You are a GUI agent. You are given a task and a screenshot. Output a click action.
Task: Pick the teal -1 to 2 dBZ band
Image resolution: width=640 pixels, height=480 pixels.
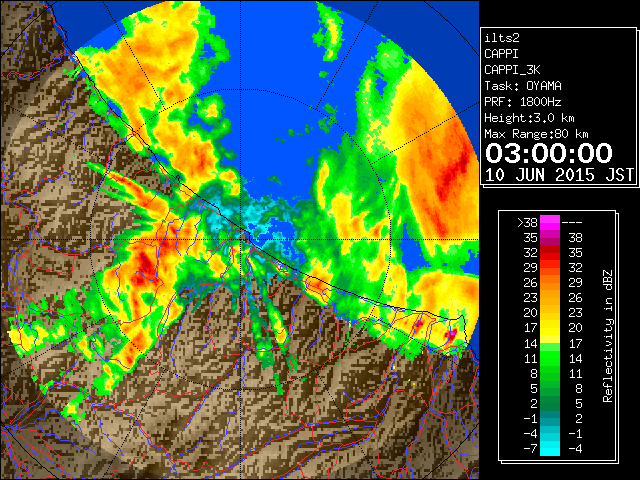pyautogui.click(x=550, y=419)
